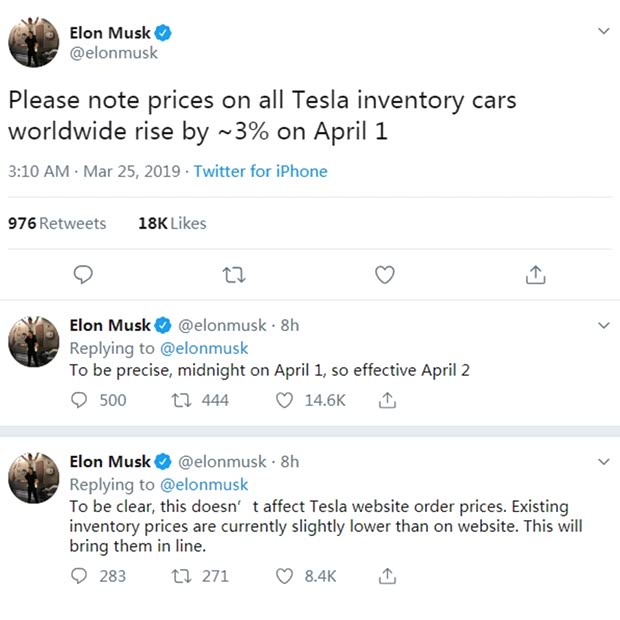Screen dimensions: 620x620
Task: Reply to the 'To be clear' tweet
Action: (x=81, y=576)
